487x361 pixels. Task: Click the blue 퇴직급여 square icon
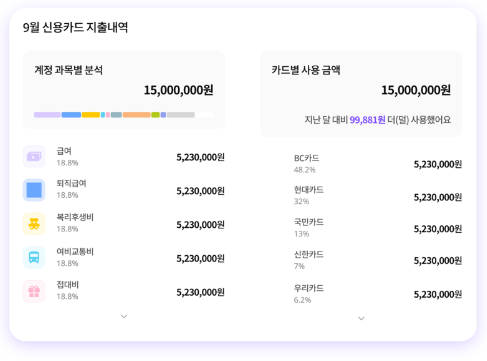34,190
